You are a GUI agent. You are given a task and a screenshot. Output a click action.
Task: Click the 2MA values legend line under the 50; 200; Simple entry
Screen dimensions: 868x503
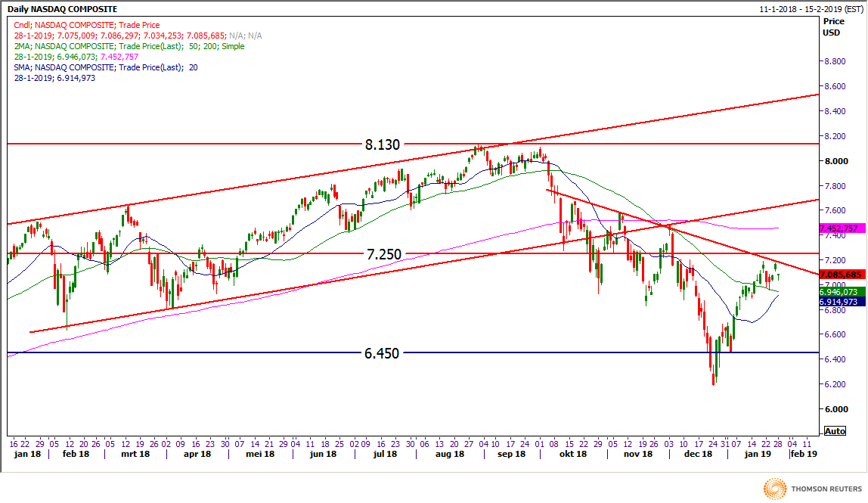(76, 57)
